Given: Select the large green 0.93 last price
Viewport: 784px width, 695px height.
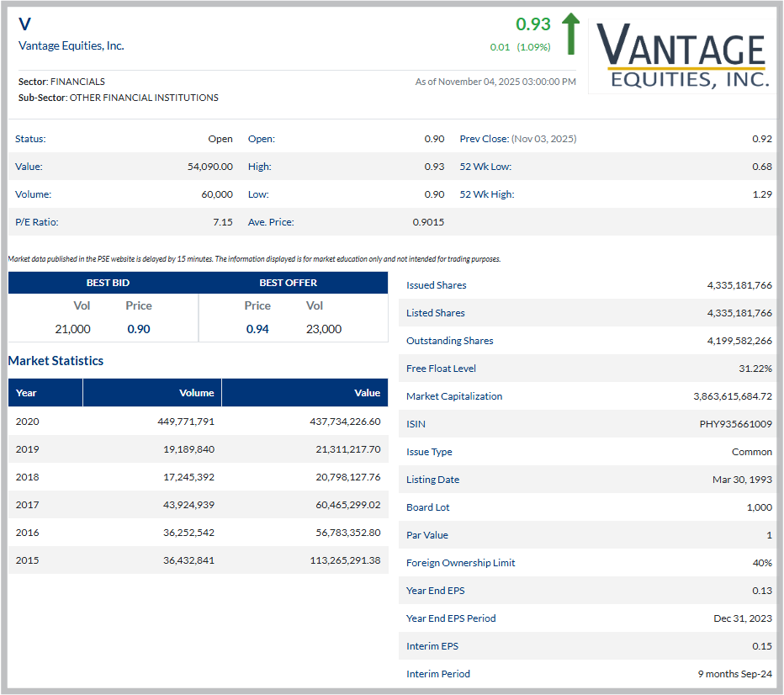Looking at the screenshot, I should (532, 24).
